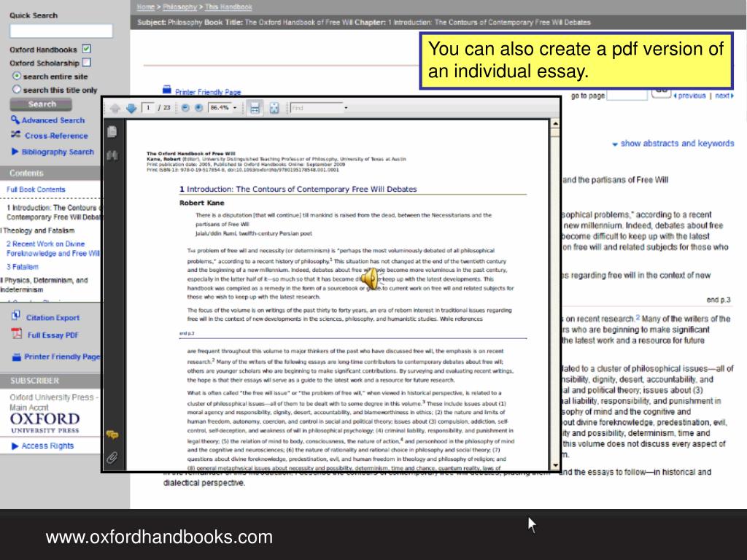Open the Find options dropdown arrow
747x560 pixels.
click(x=346, y=108)
